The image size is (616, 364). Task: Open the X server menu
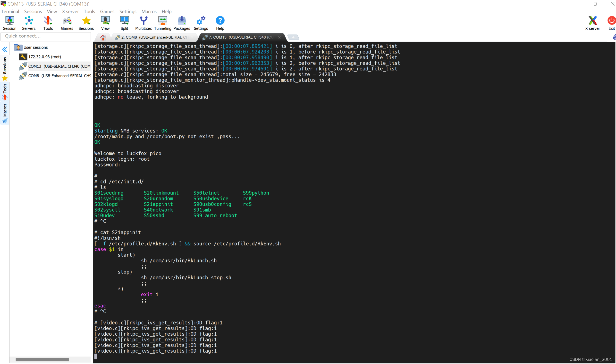click(70, 12)
